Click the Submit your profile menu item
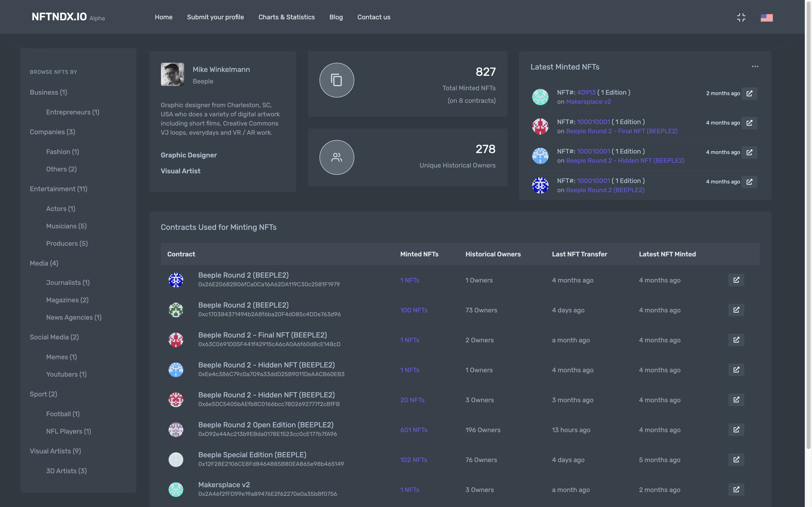Image resolution: width=812 pixels, height=507 pixels. [215, 17]
